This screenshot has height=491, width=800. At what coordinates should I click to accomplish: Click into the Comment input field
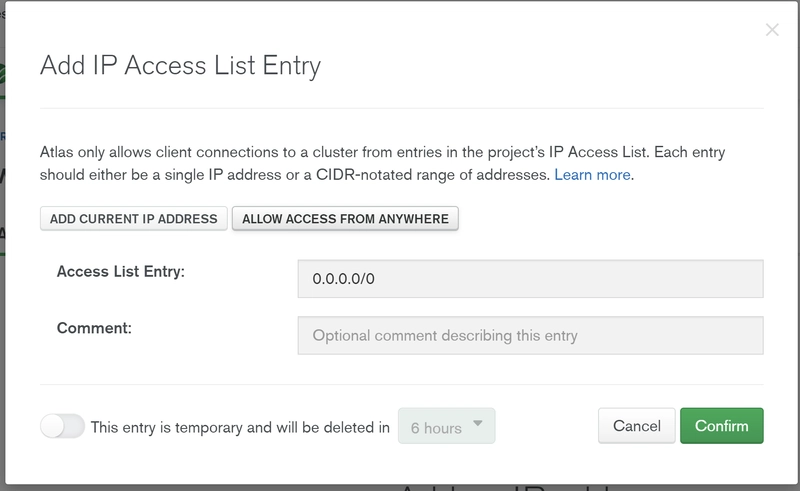530,336
